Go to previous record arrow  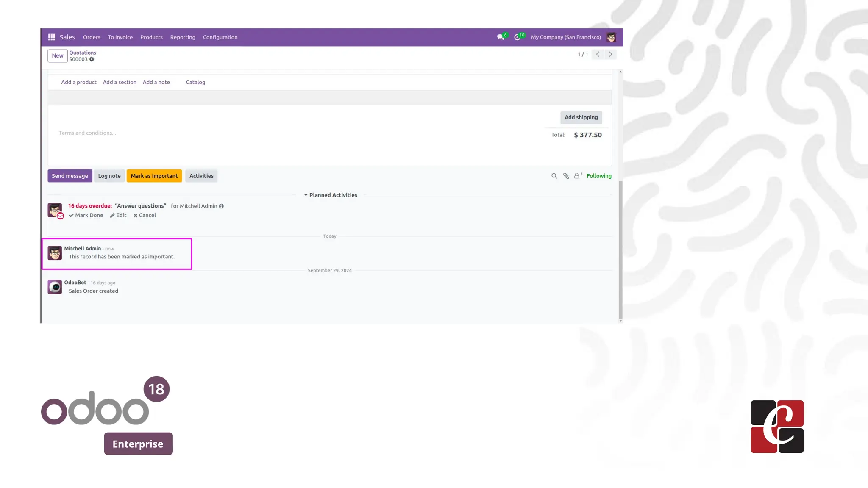click(598, 54)
